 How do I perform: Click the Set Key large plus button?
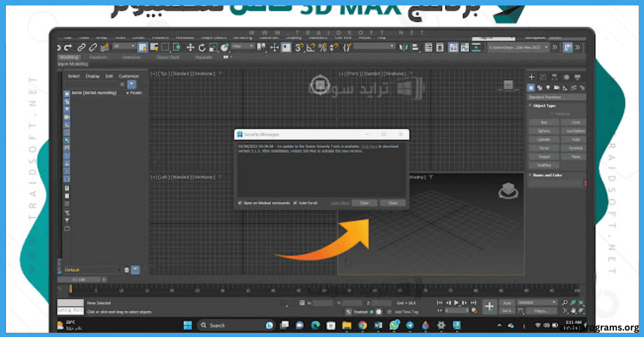pyautogui.click(x=489, y=307)
